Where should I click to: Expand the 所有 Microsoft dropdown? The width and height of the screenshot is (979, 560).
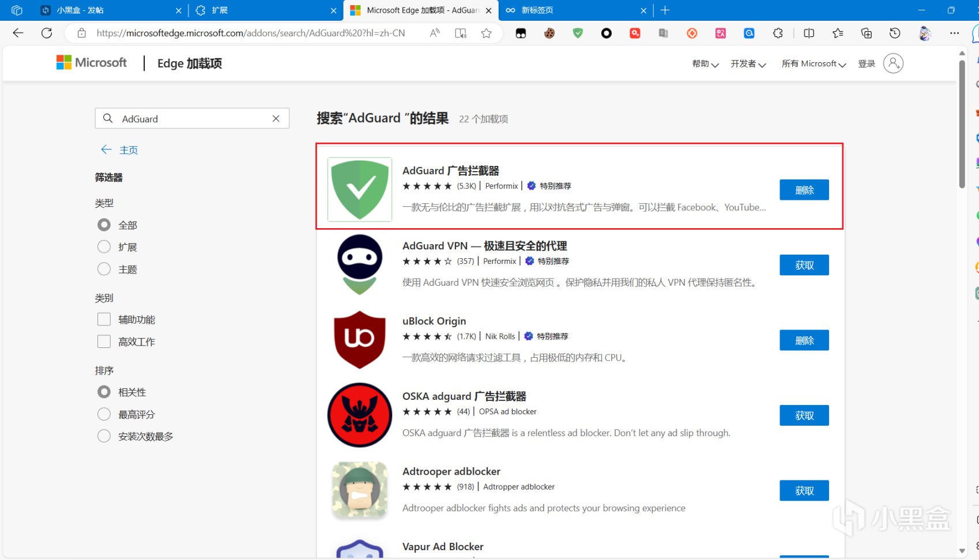[x=814, y=64]
